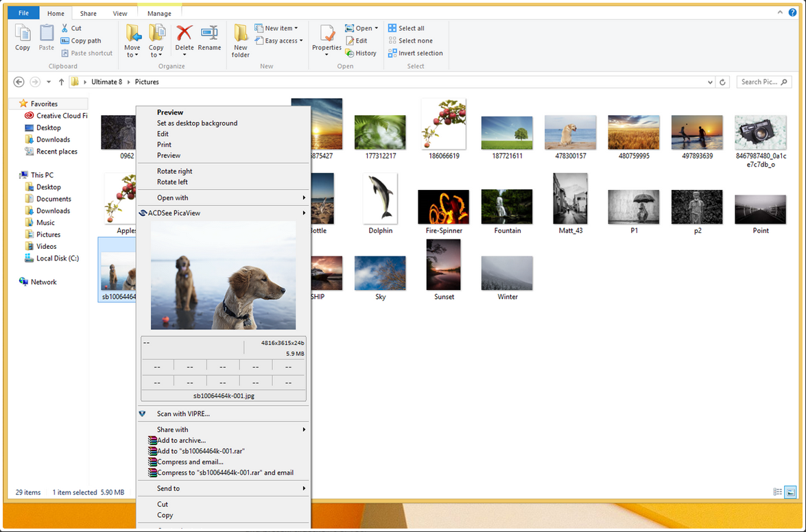
Task: Open the View ribbon tab
Action: pos(120,14)
